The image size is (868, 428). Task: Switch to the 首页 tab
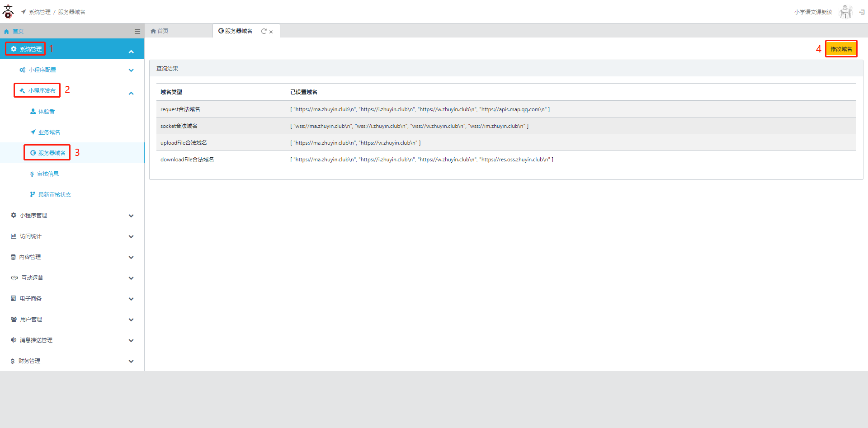coord(160,31)
